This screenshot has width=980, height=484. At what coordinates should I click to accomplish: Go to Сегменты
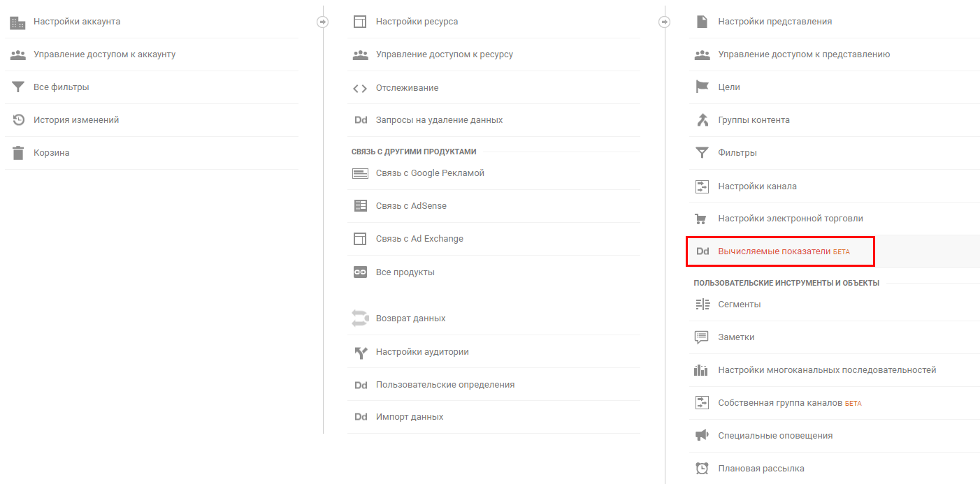coord(739,305)
